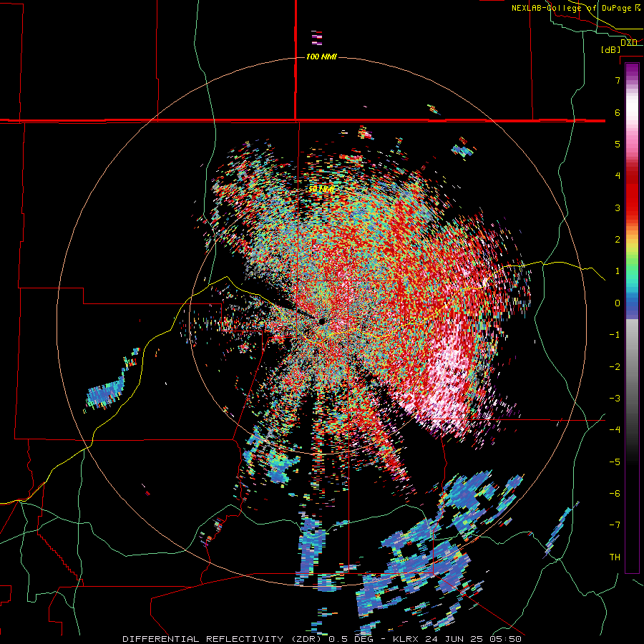Image resolution: width=644 pixels, height=644 pixels.
Task: Click the '-4' value on the dB scale
Action: click(x=615, y=430)
